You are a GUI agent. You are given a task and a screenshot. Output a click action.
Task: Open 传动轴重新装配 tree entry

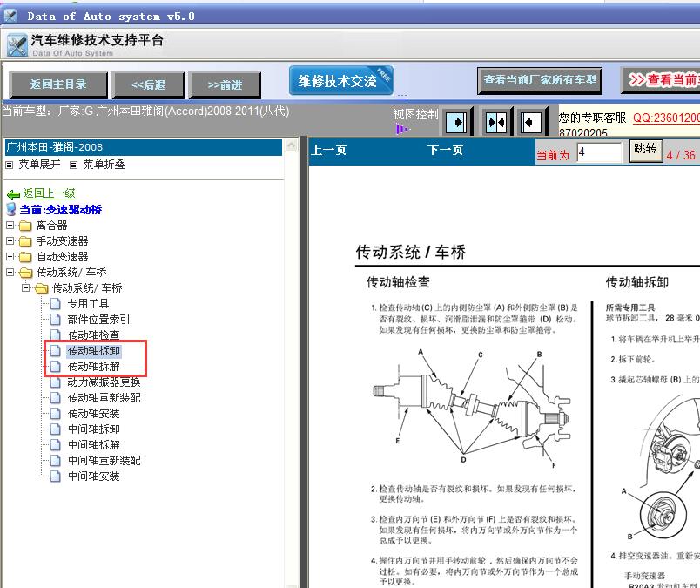[104, 397]
